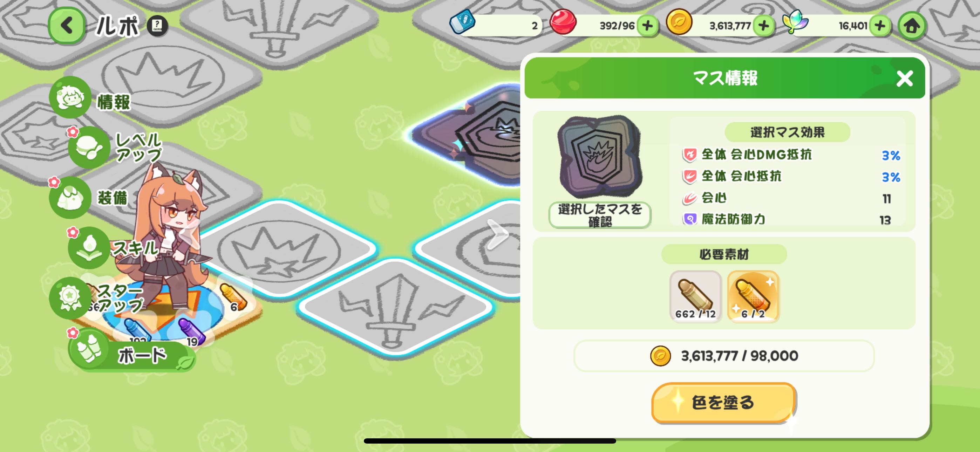980x452 pixels.
Task: Open the 装備 equipment menu
Action: pyautogui.click(x=89, y=198)
